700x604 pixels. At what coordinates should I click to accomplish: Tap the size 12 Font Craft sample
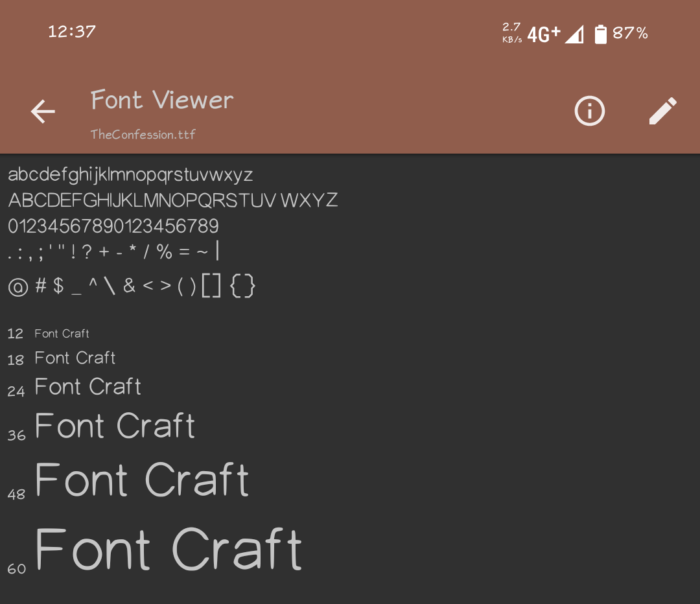pos(62,334)
